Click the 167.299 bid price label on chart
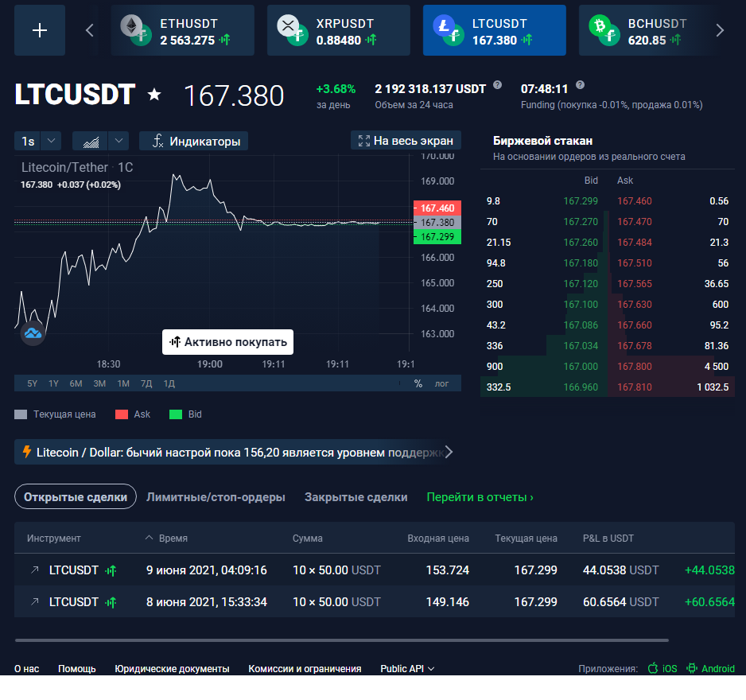The height and width of the screenshot is (700, 746). click(437, 236)
